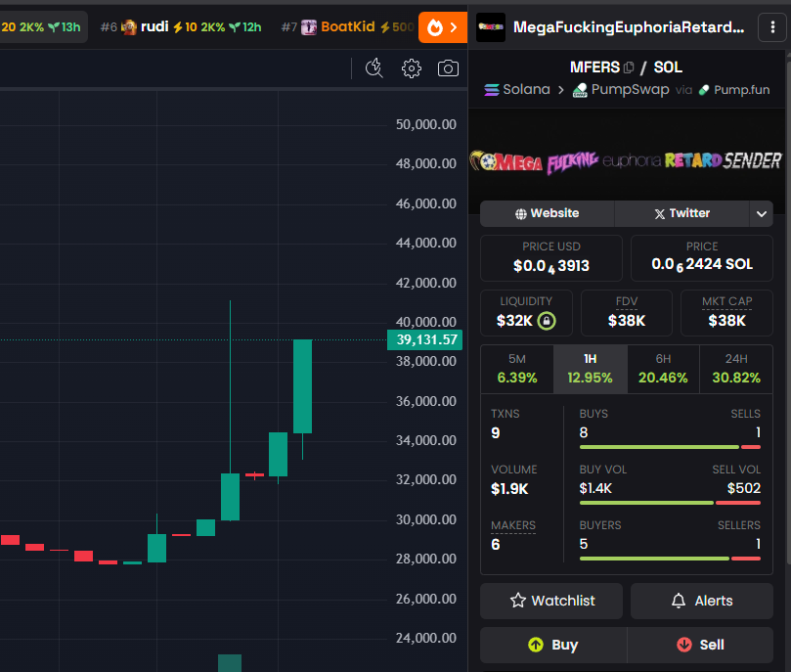
Task: Open the Alerts button
Action: pyautogui.click(x=702, y=601)
